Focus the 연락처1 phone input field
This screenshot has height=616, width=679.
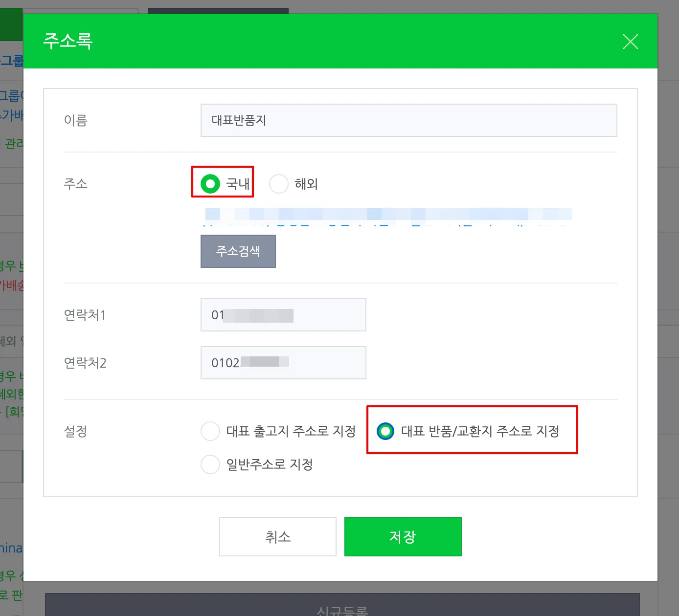(x=283, y=315)
